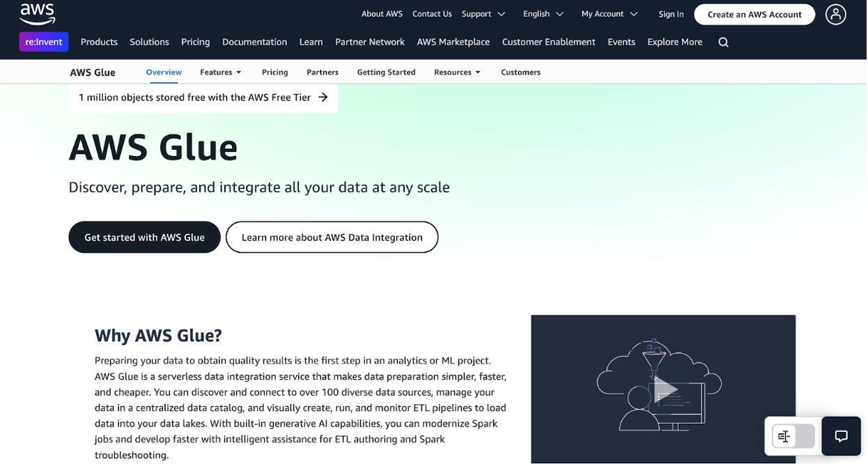Select the Partners tab
The image size is (868, 464).
click(x=323, y=72)
